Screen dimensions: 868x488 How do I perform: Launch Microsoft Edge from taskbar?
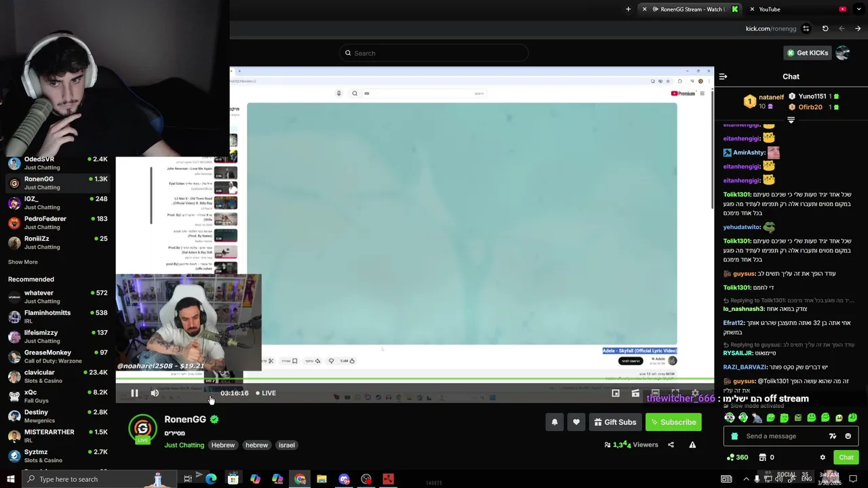(x=211, y=479)
